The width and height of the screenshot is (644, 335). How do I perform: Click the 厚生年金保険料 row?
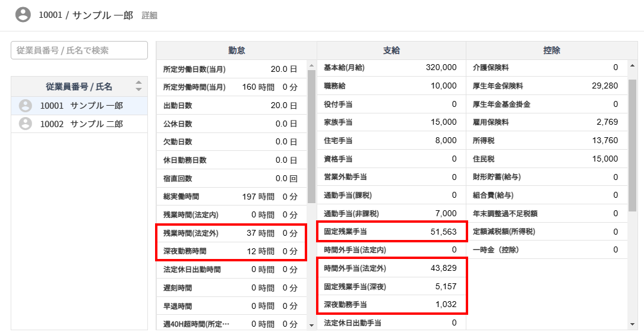point(547,86)
